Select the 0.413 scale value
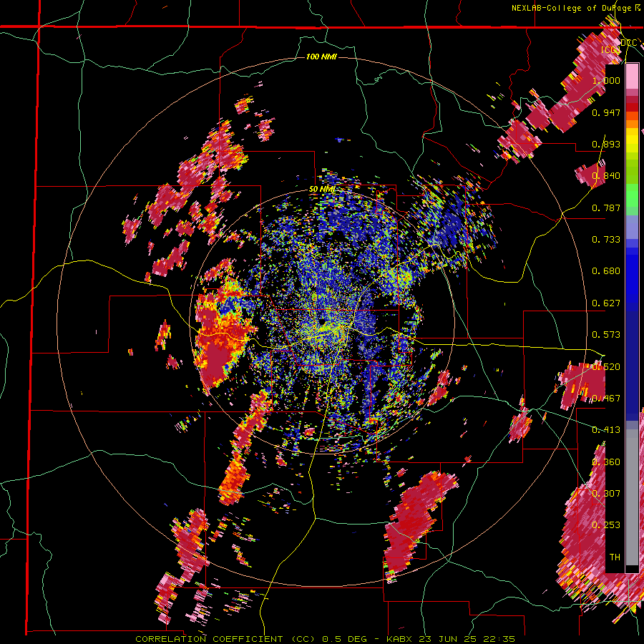 606,430
